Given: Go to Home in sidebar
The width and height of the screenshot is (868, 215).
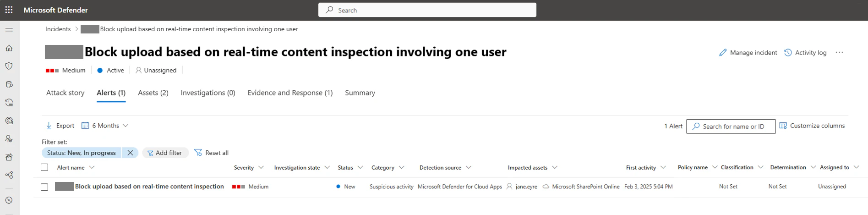Looking at the screenshot, I should tap(9, 48).
